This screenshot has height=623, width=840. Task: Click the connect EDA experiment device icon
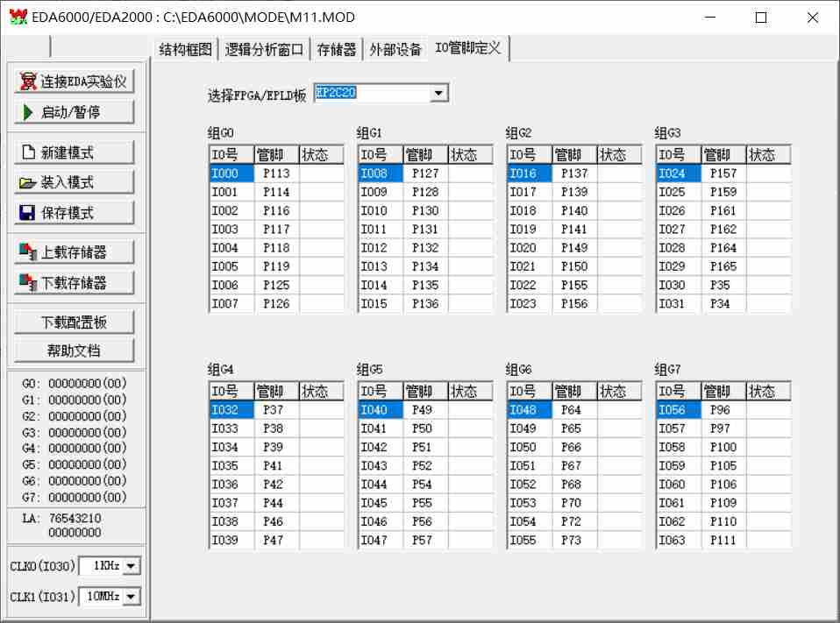pos(29,82)
